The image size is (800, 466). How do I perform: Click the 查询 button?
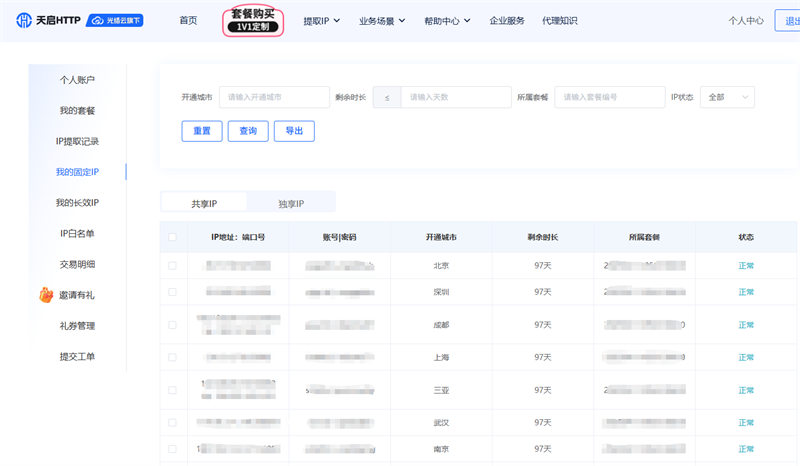click(x=248, y=131)
